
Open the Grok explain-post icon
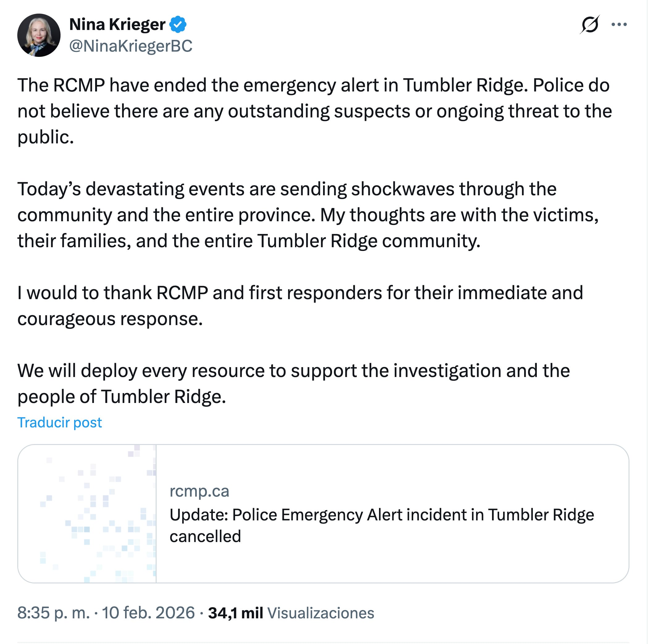click(x=590, y=24)
